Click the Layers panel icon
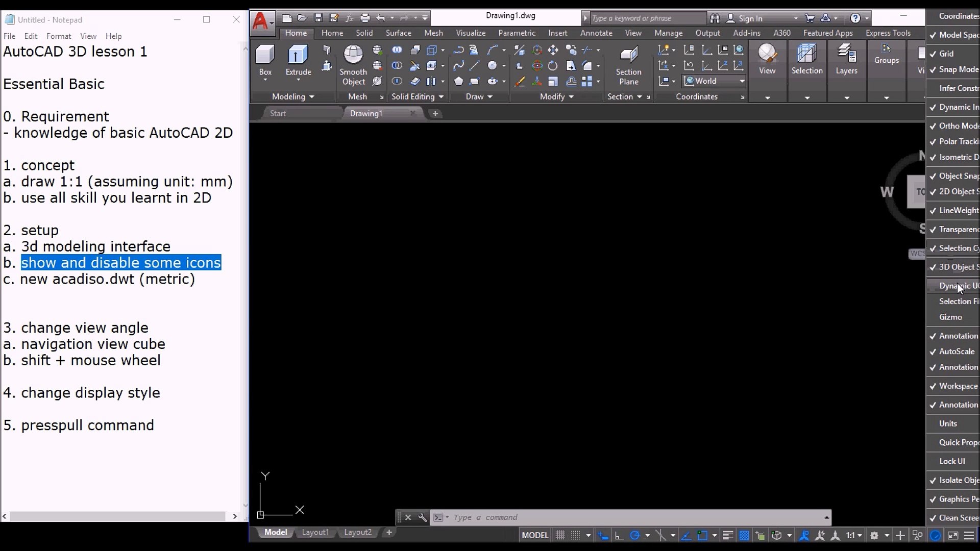The height and width of the screenshot is (551, 980). [x=846, y=54]
